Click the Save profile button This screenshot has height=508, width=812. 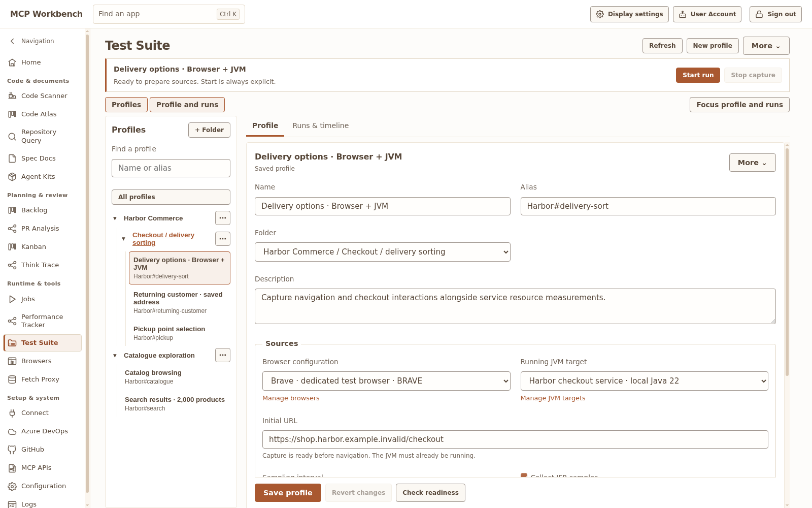[288, 493]
